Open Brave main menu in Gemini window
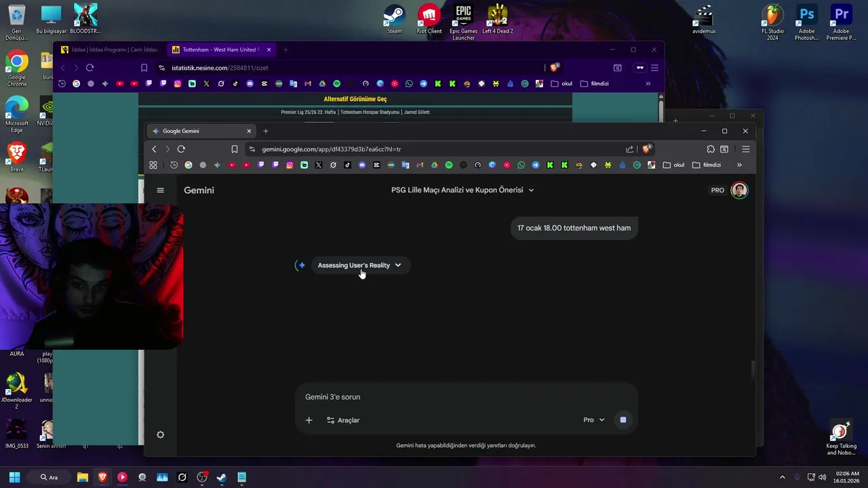868x488 pixels. click(746, 149)
